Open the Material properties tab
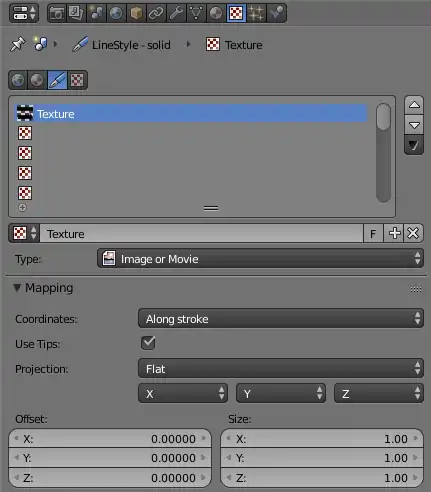The image size is (431, 492). 216,13
